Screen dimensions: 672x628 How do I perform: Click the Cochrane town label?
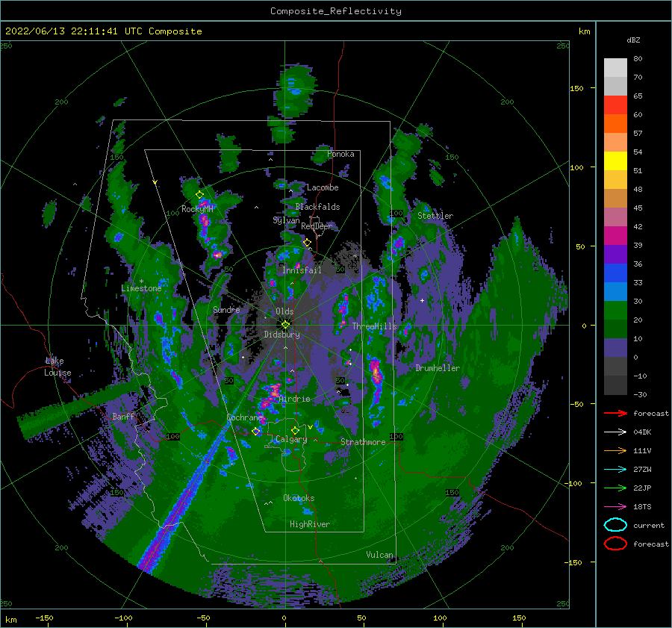tap(244, 417)
